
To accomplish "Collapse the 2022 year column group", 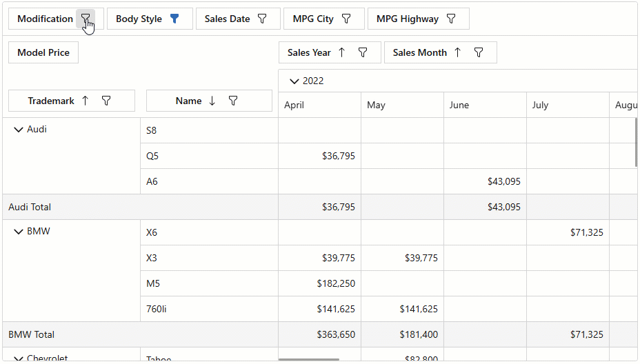I will 294,81.
